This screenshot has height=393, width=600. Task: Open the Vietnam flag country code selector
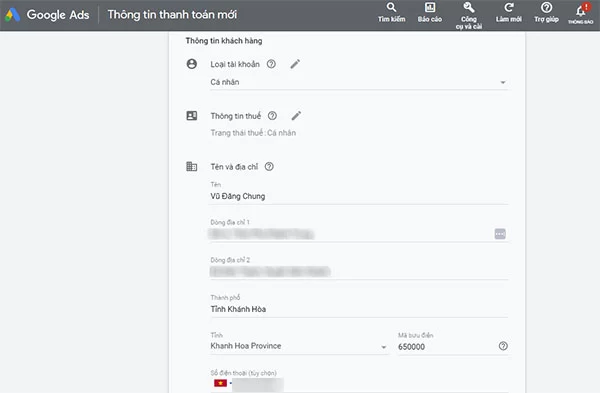coord(221,383)
